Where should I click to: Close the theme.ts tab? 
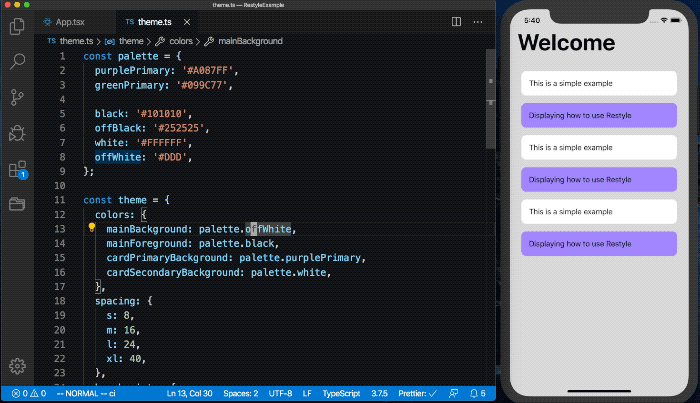(x=187, y=22)
